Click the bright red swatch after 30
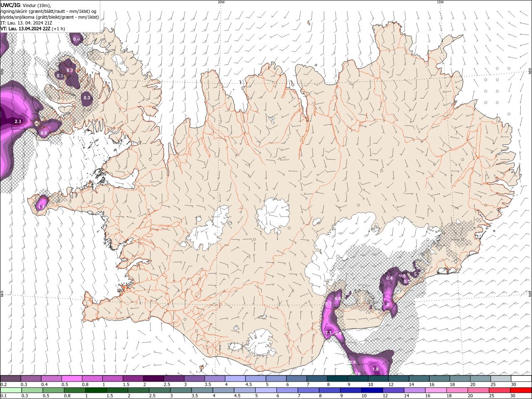The height and width of the screenshot is (399, 532). click(x=520, y=390)
